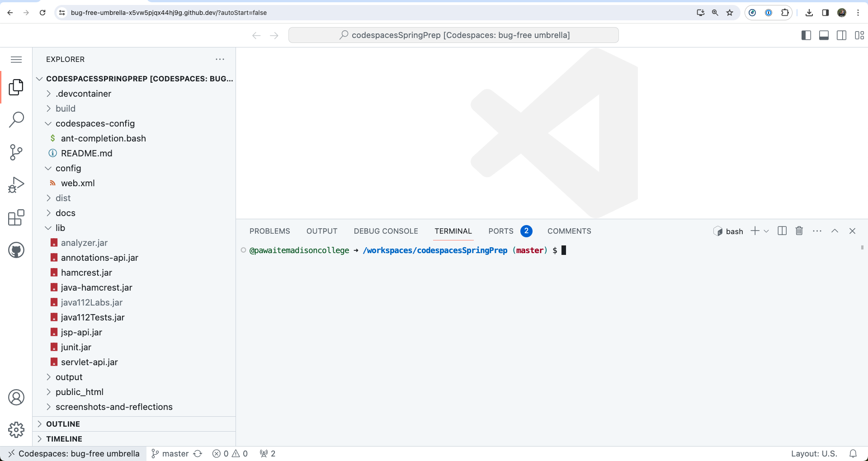Open the Run and Debug view
The height and width of the screenshot is (461, 868).
(x=16, y=185)
